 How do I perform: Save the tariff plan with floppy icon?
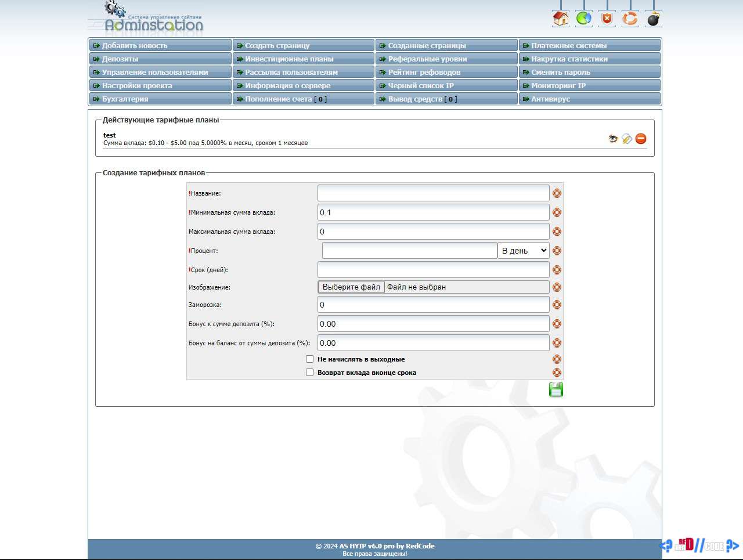(556, 390)
